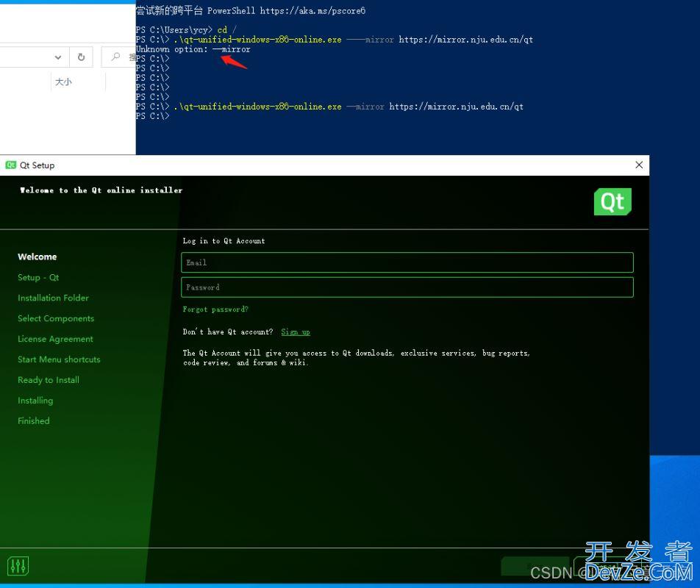Refresh the File Explorer folder view
The height and width of the screenshot is (588, 700).
81,57
